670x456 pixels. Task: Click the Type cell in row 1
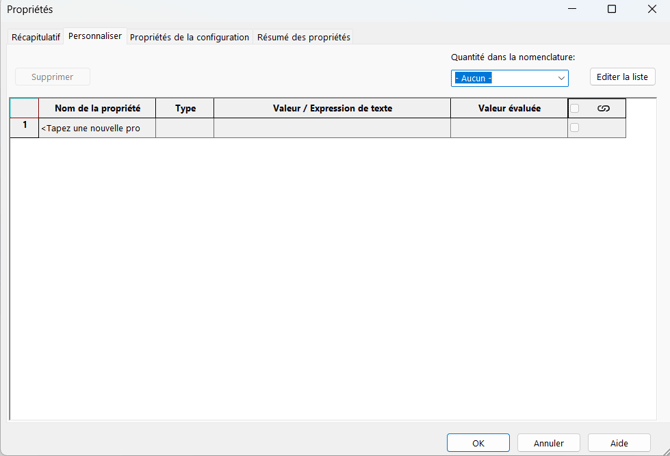point(185,128)
